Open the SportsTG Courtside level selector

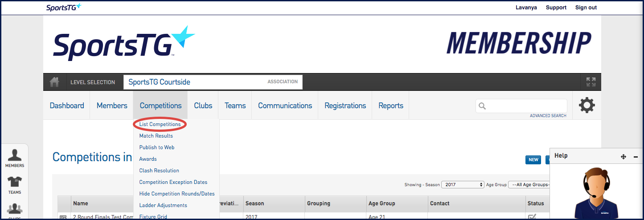click(213, 82)
